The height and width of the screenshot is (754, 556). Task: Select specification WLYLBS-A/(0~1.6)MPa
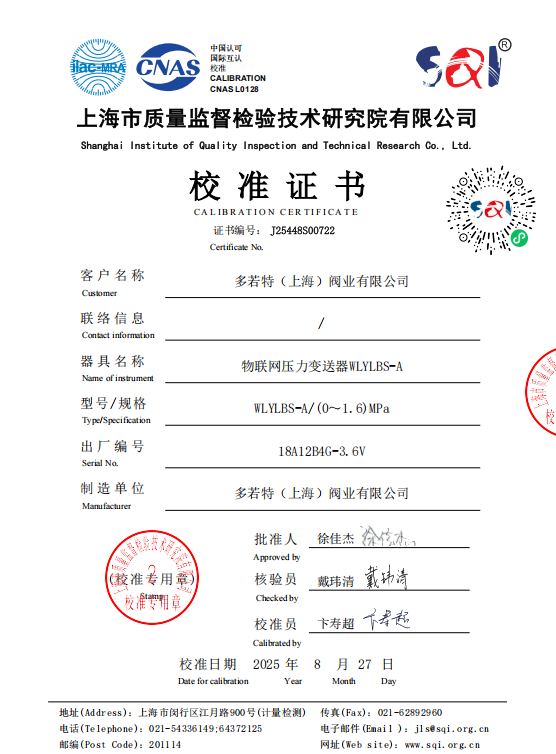(322, 409)
